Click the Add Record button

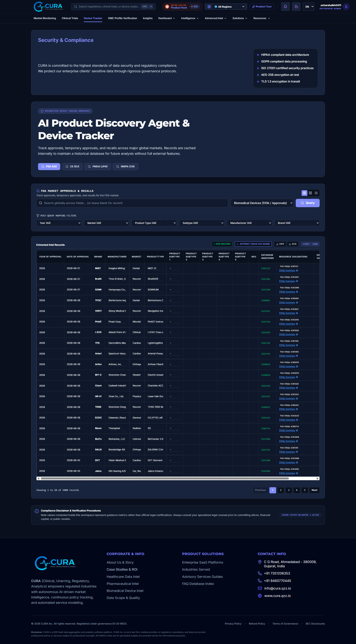(222, 244)
